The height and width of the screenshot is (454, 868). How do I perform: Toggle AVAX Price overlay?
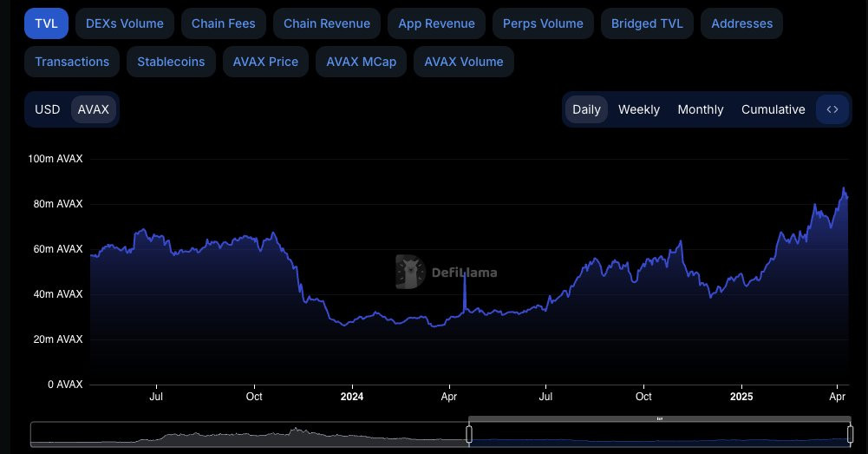click(x=265, y=62)
